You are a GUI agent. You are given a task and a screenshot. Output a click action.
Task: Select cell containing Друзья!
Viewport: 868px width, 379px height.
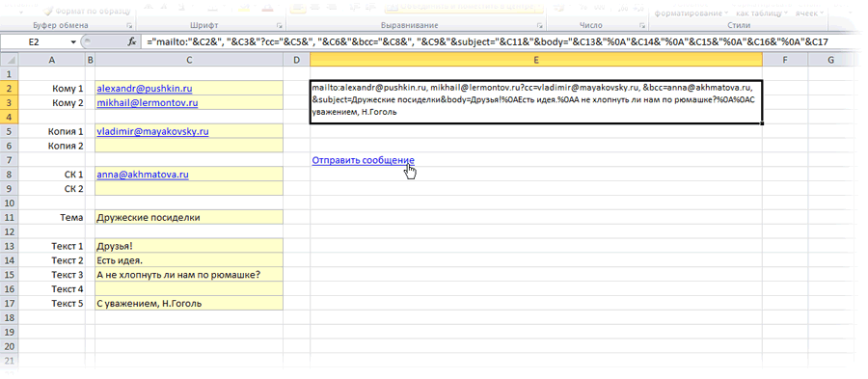(x=189, y=246)
